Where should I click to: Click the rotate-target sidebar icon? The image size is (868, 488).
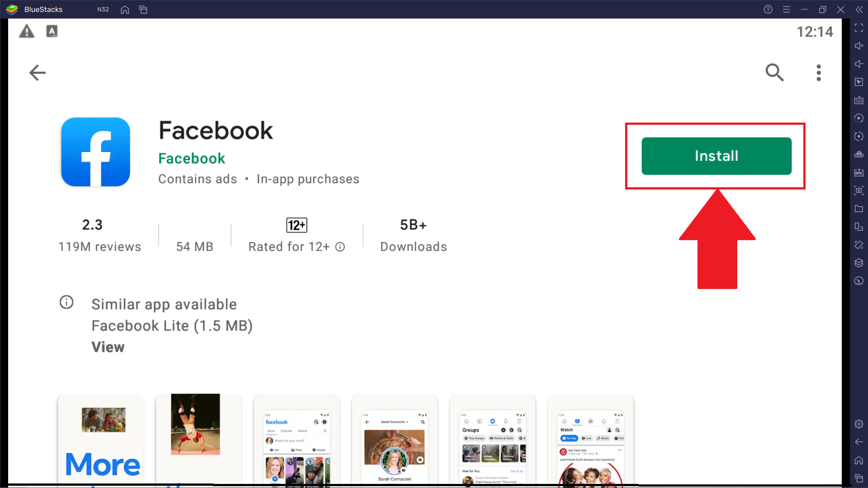pyautogui.click(x=859, y=136)
